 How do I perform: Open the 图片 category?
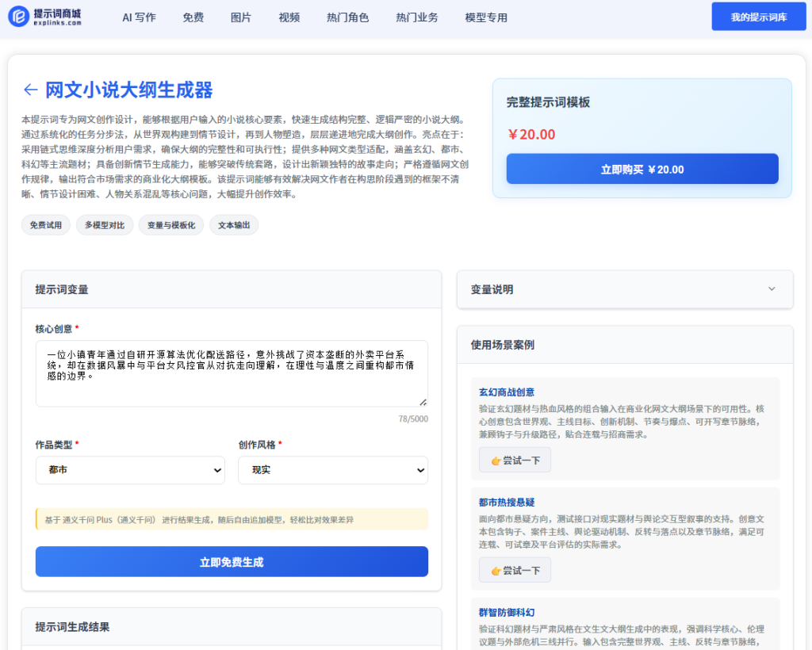241,17
